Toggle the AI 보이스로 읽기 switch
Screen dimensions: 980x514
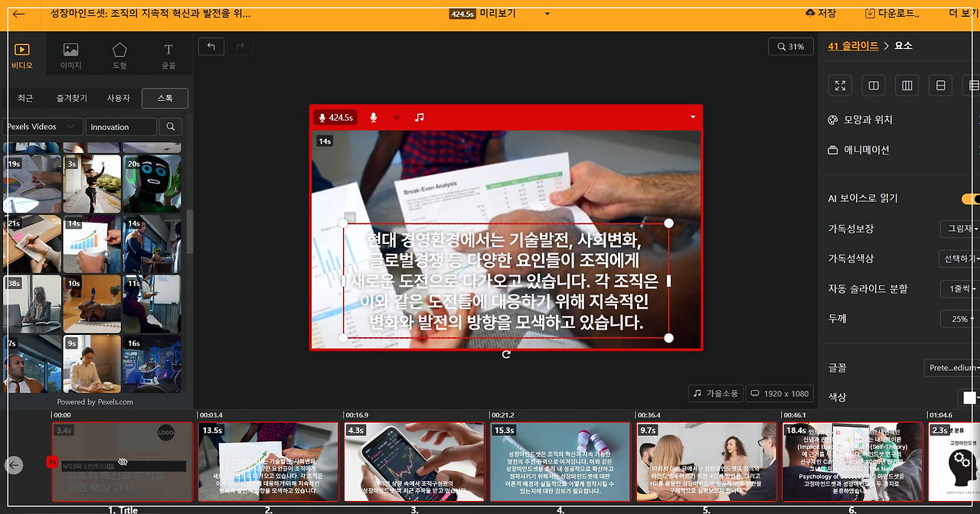click(971, 199)
